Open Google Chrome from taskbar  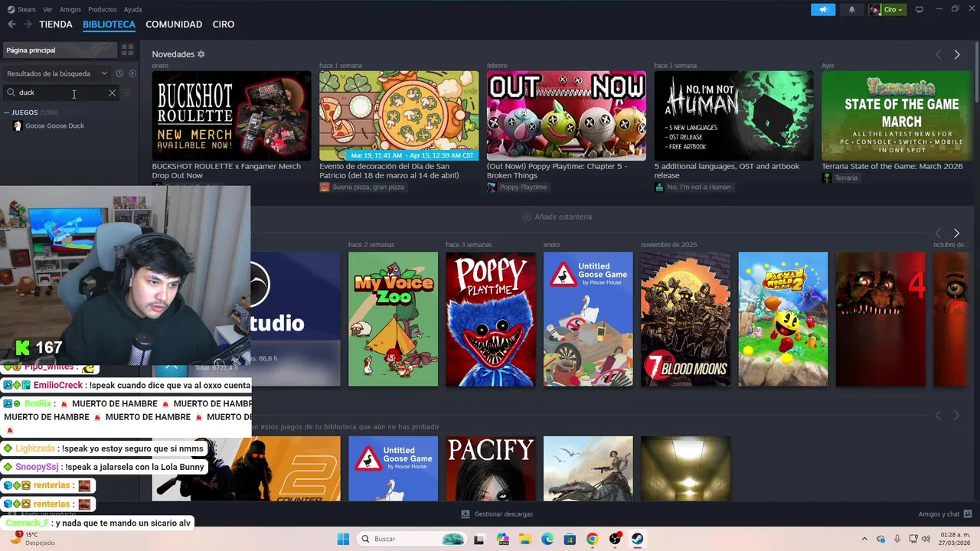coord(592,539)
